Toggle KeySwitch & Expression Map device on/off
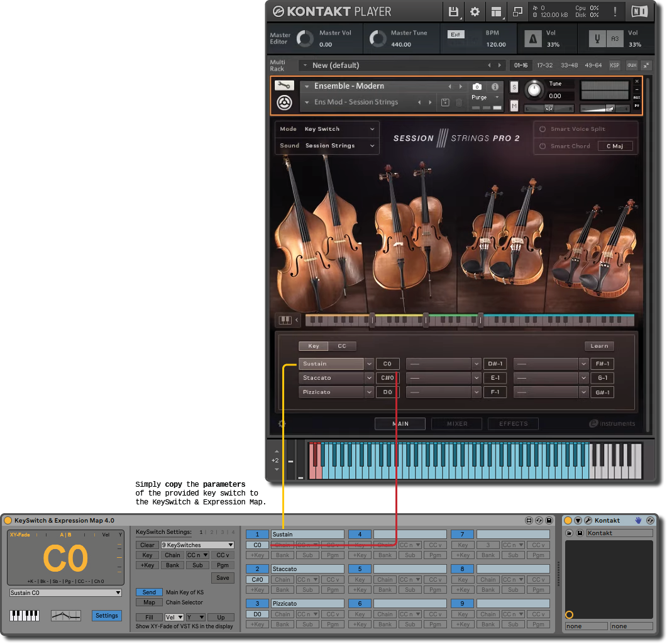Screen dimensions: 667x644 tap(8, 521)
